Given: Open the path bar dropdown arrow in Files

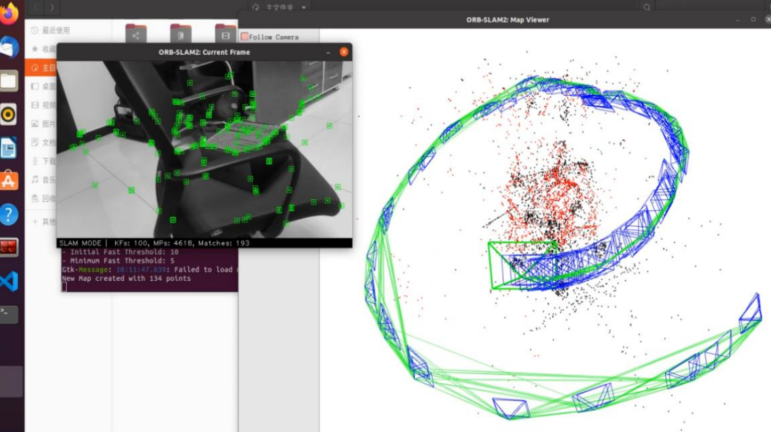Looking at the screenshot, I should pos(304,7).
